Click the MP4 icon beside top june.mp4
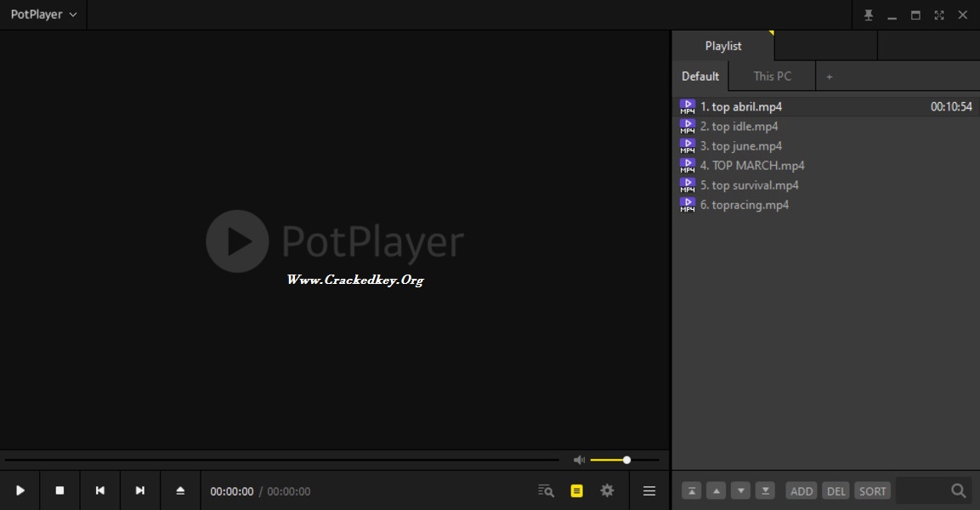This screenshot has width=980, height=510. [688, 145]
